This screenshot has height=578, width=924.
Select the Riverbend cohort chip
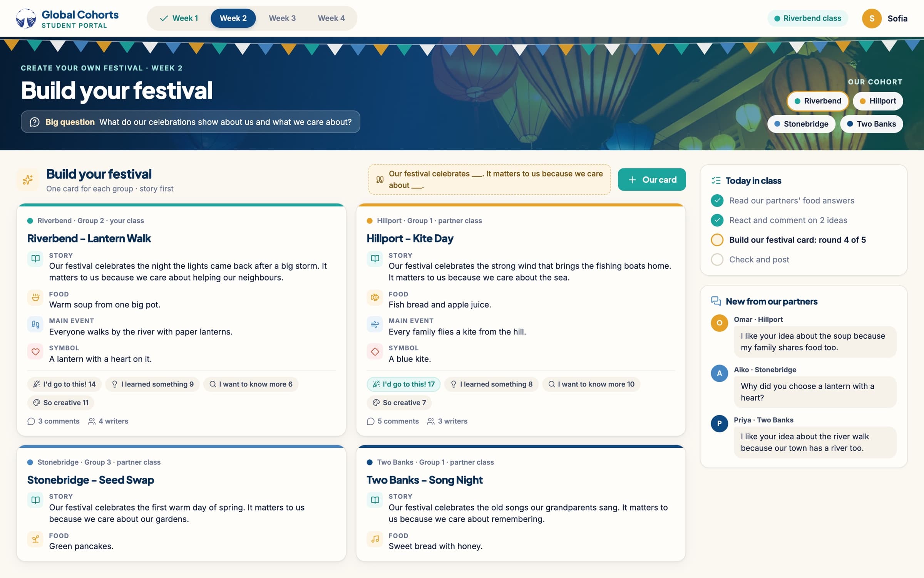818,101
